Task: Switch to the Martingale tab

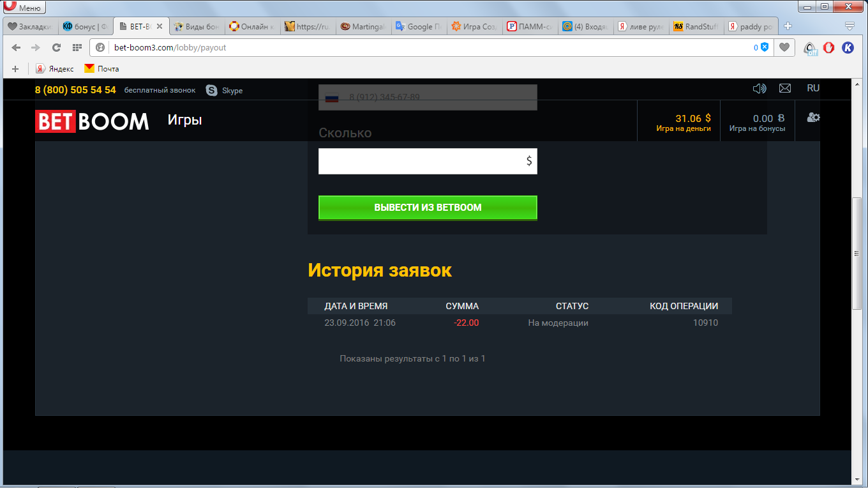Action: tap(363, 27)
